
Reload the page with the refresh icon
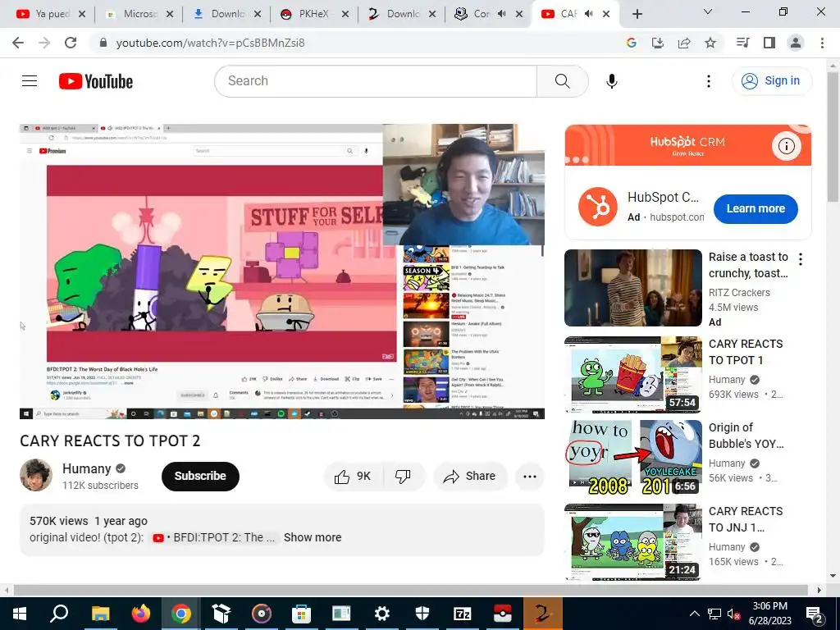pyautogui.click(x=71, y=43)
